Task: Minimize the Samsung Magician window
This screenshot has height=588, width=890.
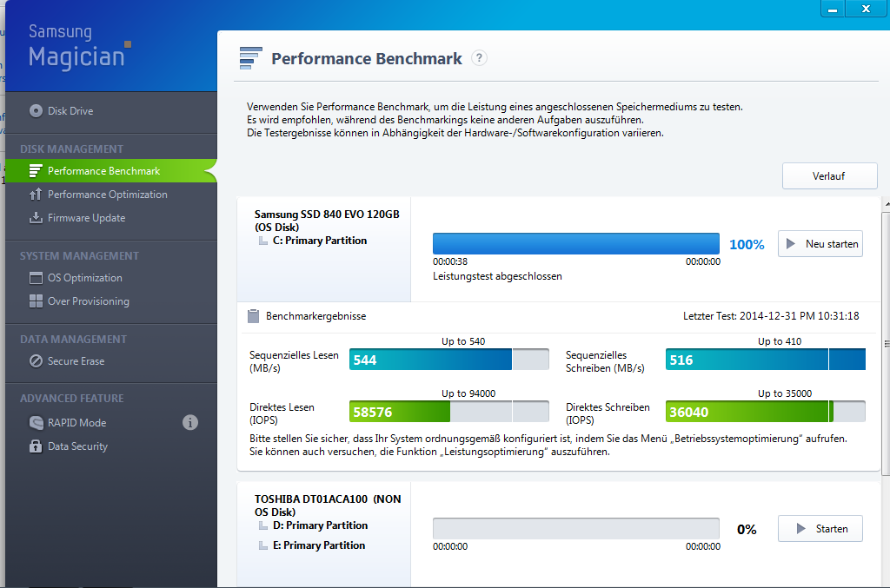Action: coord(833,9)
